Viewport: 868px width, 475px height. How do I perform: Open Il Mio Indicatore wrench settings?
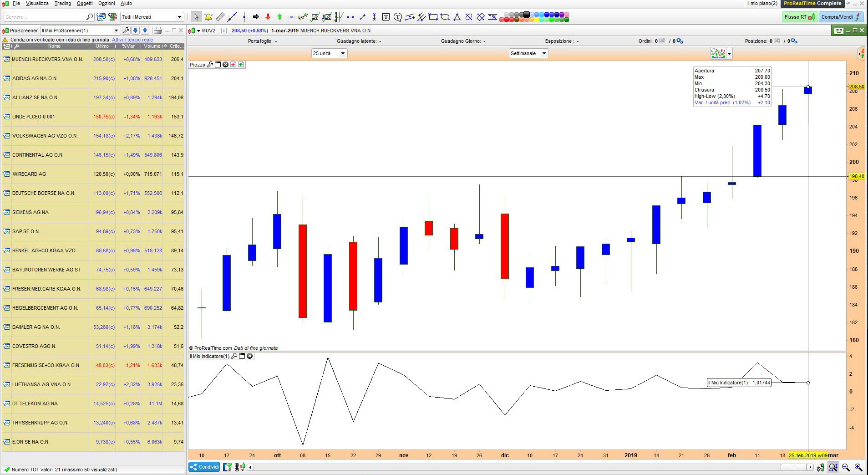pos(234,356)
